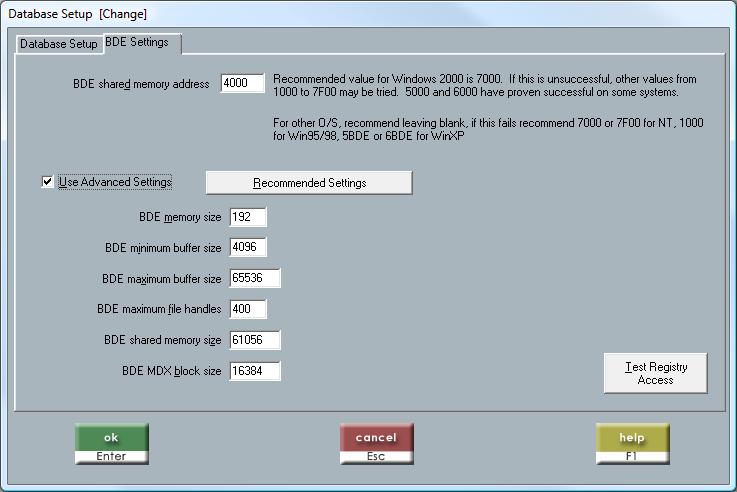Click the BDE minimum buffer size field
737x492 pixels.
click(x=248, y=247)
